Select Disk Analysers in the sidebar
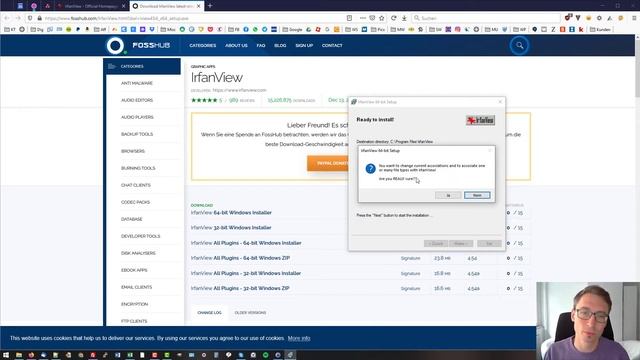 [x=138, y=253]
